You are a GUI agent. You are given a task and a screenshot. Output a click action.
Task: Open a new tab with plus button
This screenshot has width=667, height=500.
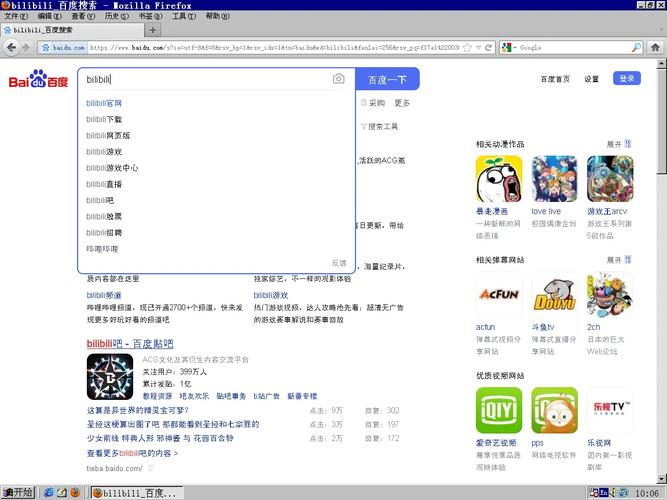tap(153, 30)
